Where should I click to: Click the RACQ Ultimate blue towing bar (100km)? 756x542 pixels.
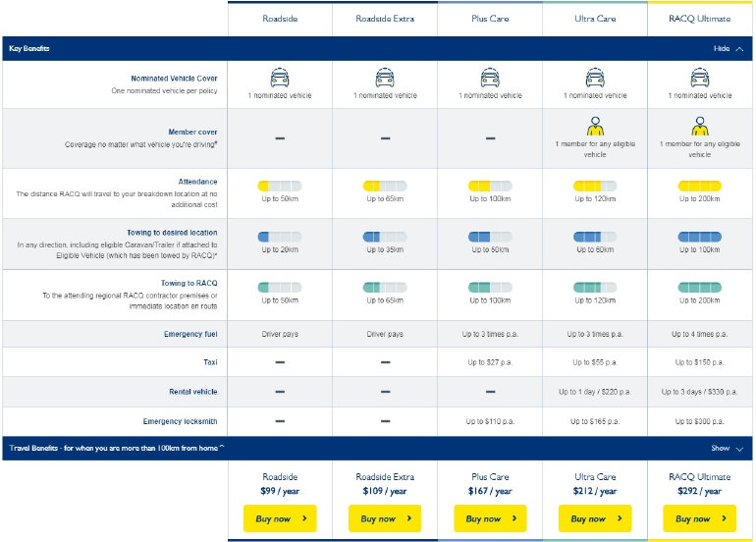[700, 237]
